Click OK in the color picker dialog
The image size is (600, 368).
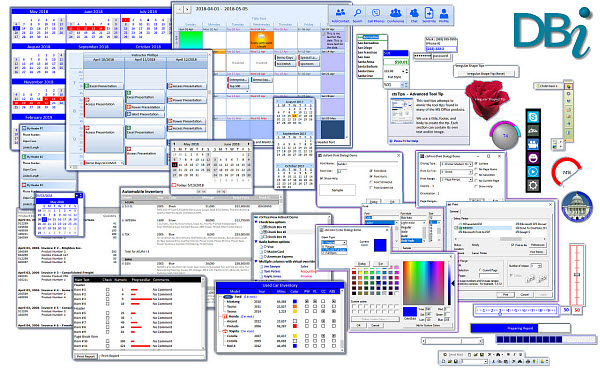coord(359,325)
